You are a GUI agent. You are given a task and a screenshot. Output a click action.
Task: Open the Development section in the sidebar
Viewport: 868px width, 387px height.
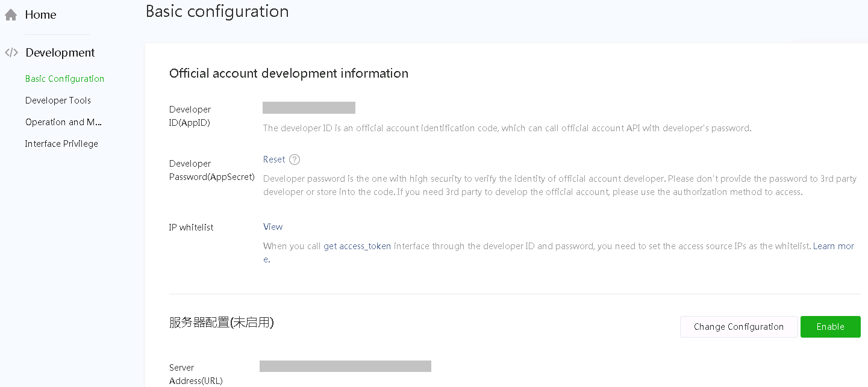click(60, 52)
